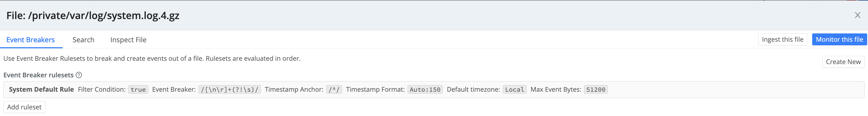Click the Max Event Bytes 51200 value

[596, 89]
